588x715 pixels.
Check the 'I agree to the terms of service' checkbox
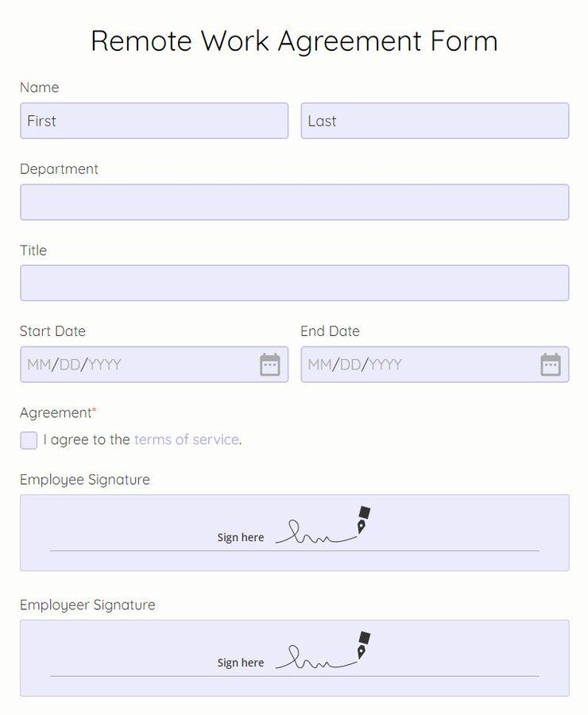pyautogui.click(x=29, y=440)
